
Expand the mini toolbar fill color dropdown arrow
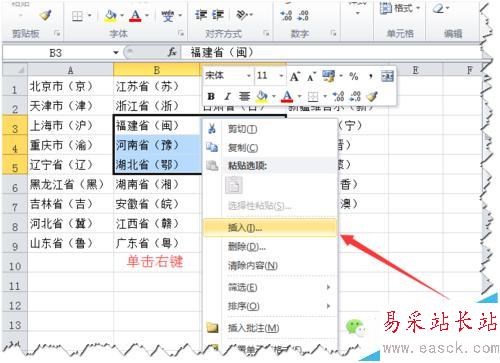pos(274,97)
